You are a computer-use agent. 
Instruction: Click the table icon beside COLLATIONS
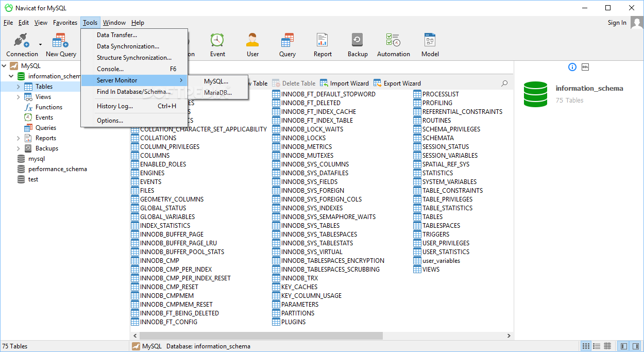click(135, 138)
